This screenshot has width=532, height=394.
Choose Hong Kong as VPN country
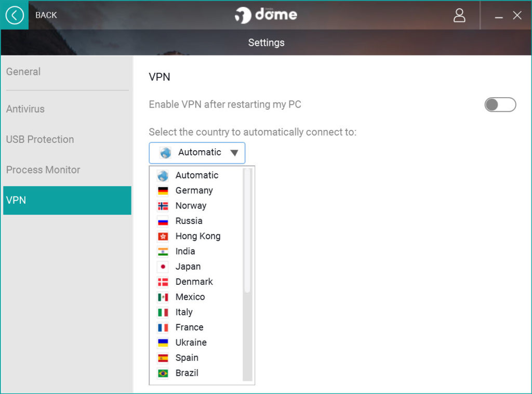click(198, 236)
